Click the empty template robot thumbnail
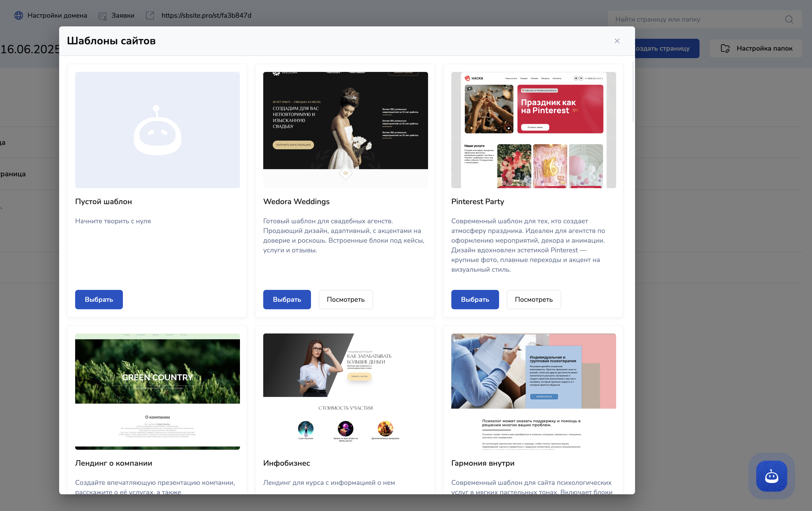Image resolution: width=812 pixels, height=511 pixels. click(x=158, y=130)
